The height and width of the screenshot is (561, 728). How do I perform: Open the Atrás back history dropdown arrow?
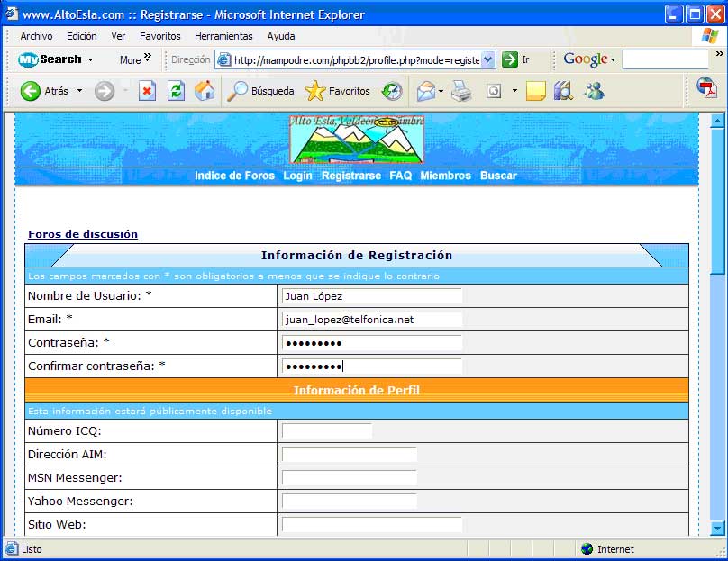click(x=79, y=91)
